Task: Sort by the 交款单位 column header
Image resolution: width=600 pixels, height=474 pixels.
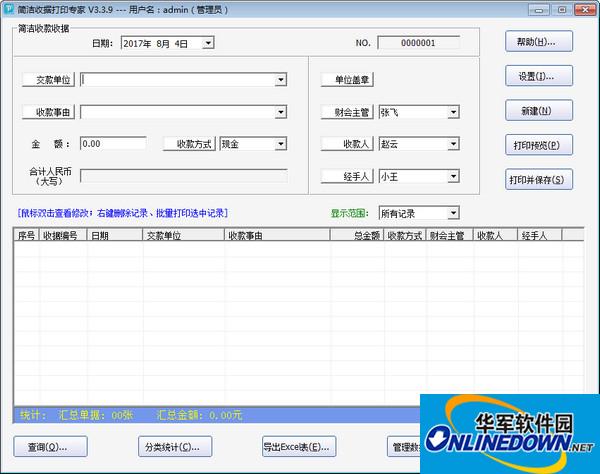Action: click(183, 235)
